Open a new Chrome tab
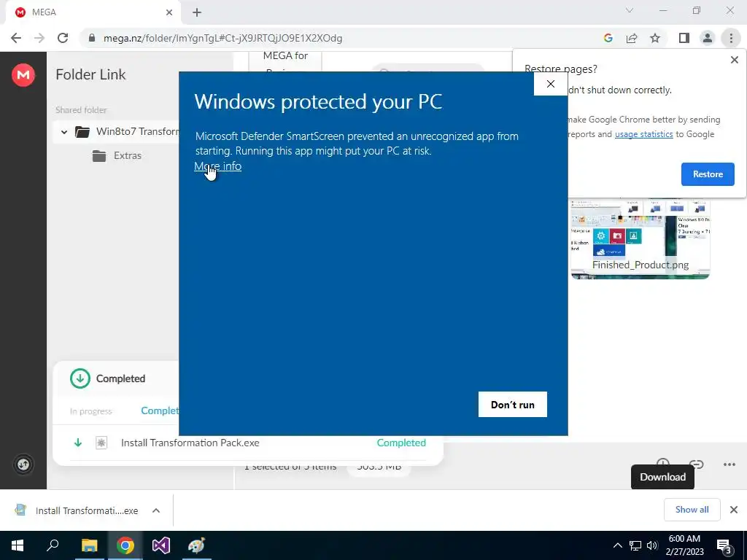The image size is (747, 560). (197, 12)
